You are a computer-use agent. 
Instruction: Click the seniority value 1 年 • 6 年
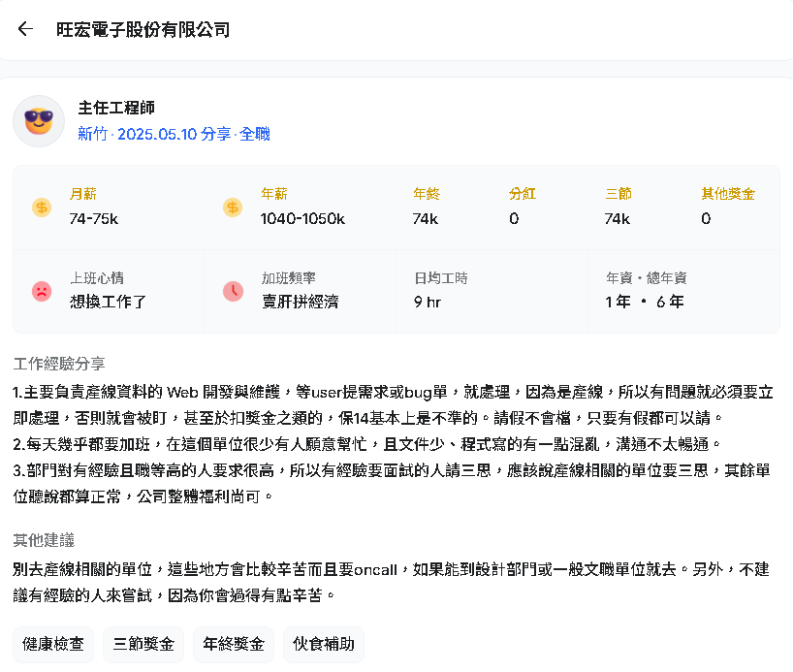pyautogui.click(x=645, y=303)
